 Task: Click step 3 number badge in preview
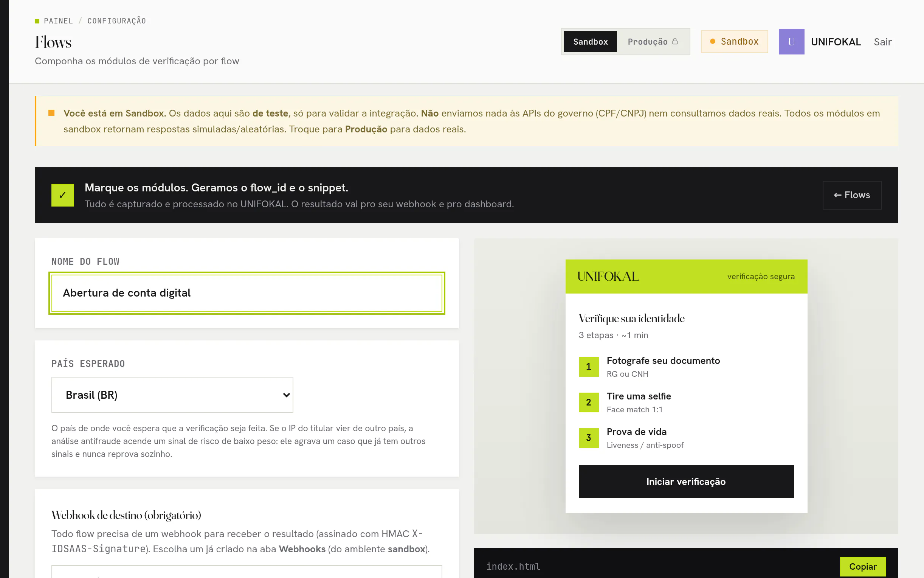[x=589, y=438]
